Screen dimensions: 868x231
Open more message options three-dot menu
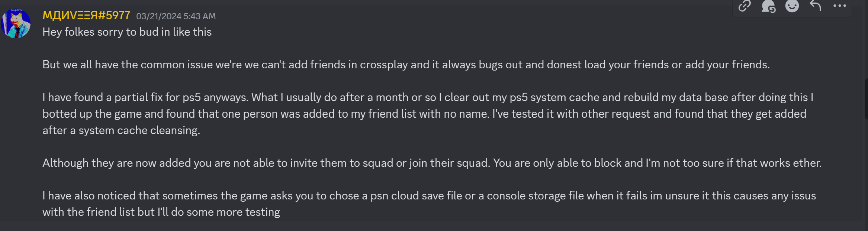[x=839, y=6]
